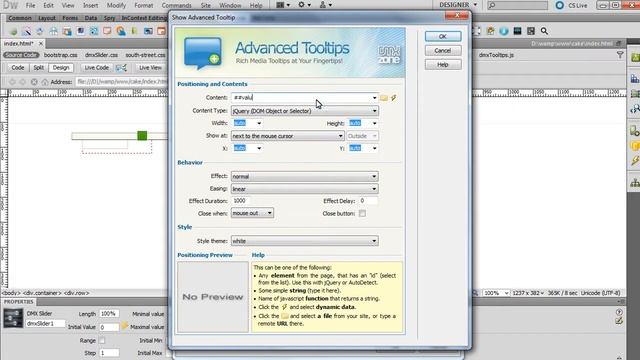Select the div.row tag in tag selector
Viewport: 640px width, 360px height.
pos(76,293)
